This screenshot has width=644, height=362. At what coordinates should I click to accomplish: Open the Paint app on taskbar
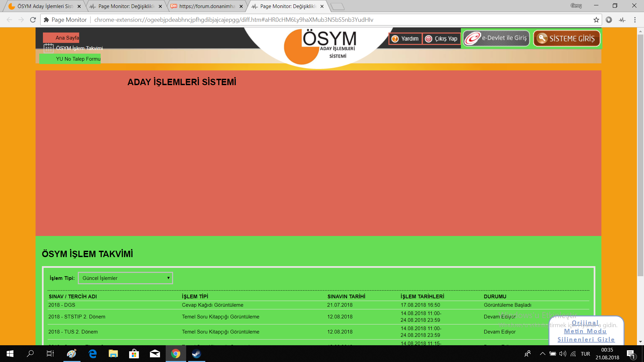(x=71, y=354)
